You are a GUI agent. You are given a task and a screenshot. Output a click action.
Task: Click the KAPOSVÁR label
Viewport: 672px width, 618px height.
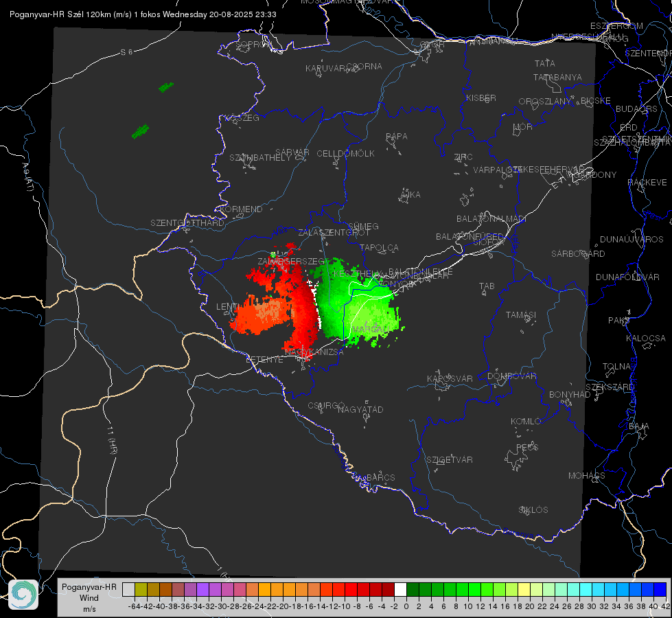click(450, 378)
